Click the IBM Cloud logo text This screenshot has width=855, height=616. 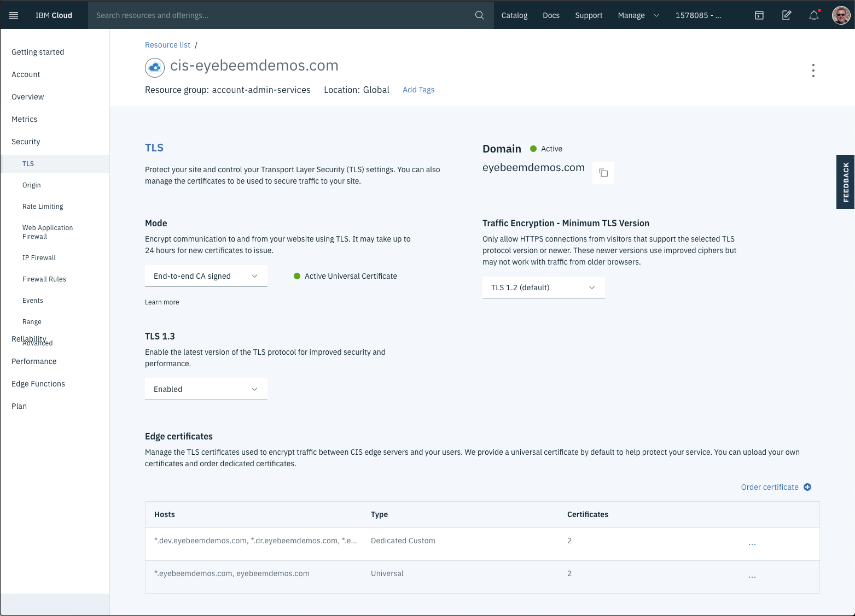(x=54, y=15)
